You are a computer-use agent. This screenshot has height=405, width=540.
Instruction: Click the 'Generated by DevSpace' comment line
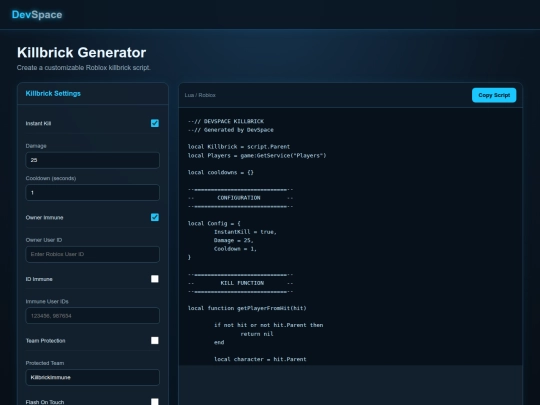pyautogui.click(x=231, y=130)
